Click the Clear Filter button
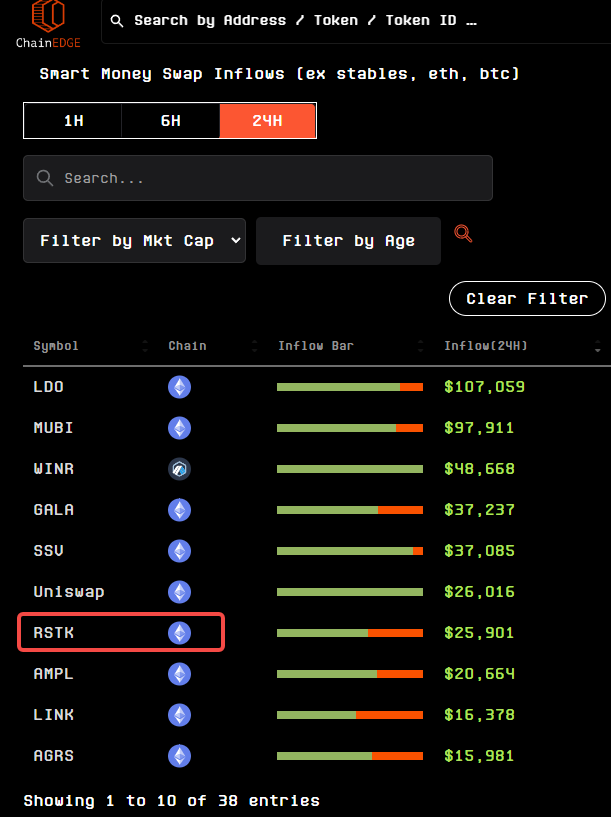The width and height of the screenshot is (611, 817). (x=527, y=299)
